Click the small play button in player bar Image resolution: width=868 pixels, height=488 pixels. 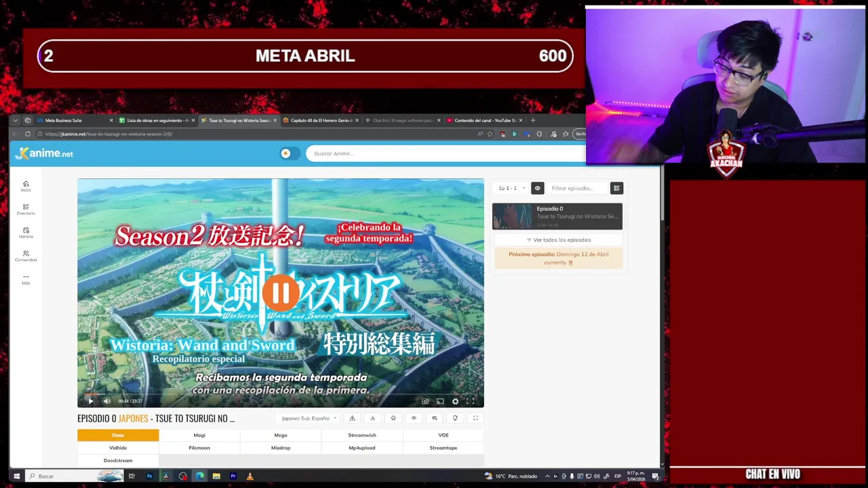click(90, 401)
